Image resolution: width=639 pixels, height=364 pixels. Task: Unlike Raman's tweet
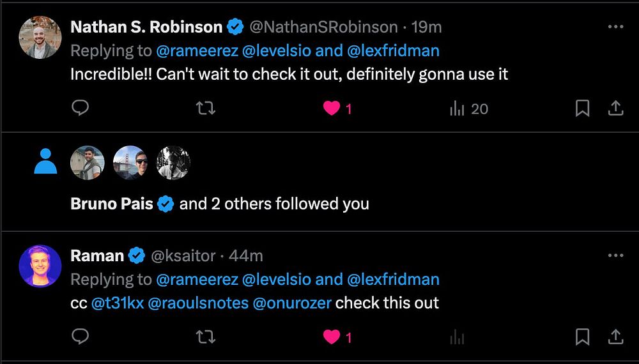click(x=332, y=337)
